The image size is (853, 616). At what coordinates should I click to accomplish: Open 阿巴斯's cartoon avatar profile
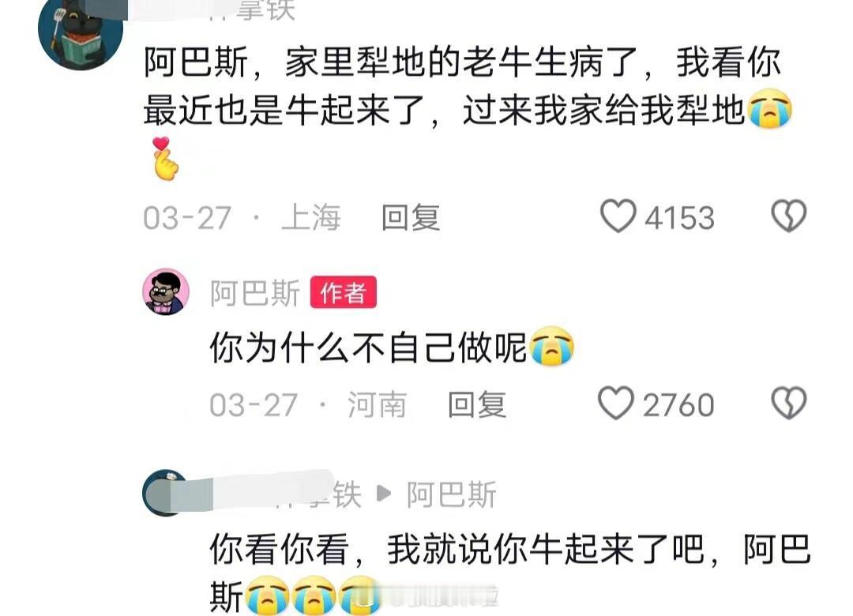[166, 291]
